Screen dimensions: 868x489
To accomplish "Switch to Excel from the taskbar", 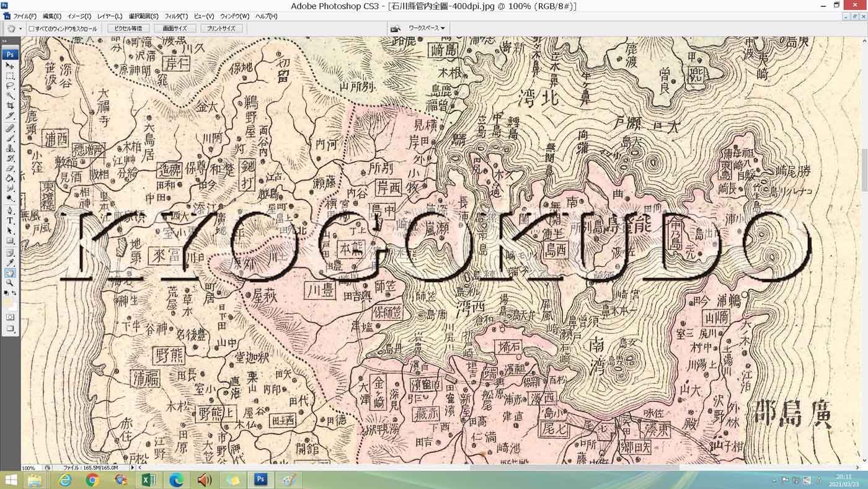I will coord(148,480).
